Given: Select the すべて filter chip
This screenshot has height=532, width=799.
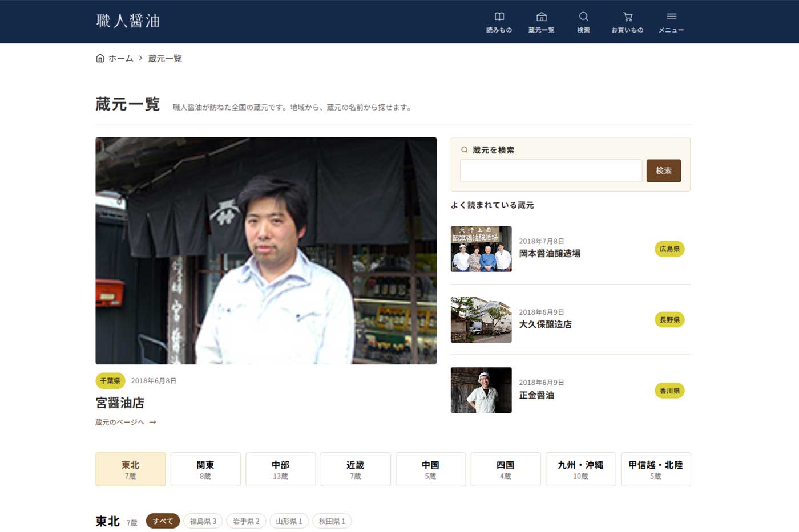Looking at the screenshot, I should [x=163, y=521].
